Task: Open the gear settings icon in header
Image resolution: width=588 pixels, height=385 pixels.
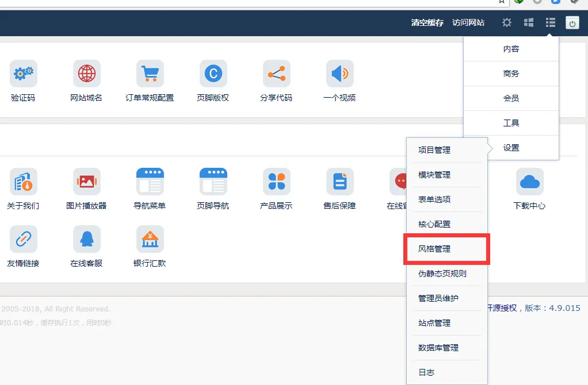Action: 506,22
